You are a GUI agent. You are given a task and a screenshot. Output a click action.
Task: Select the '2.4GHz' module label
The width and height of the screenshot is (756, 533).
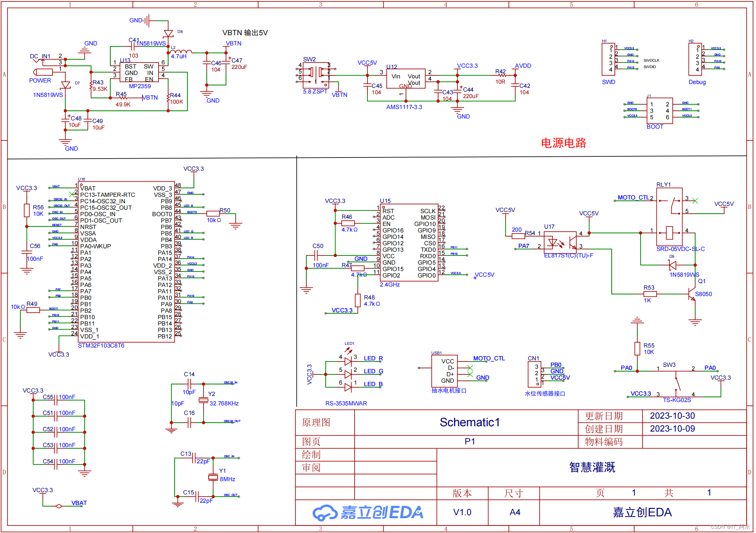[x=390, y=285]
